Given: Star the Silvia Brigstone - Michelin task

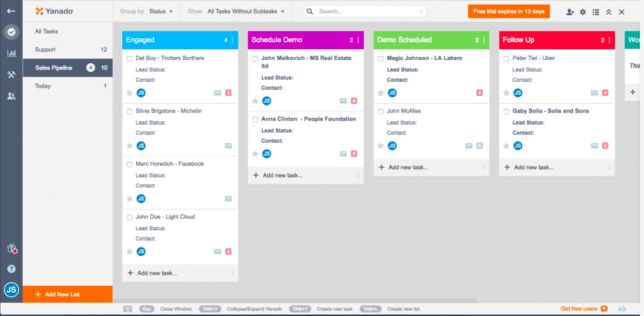Looking at the screenshot, I should point(129,146).
